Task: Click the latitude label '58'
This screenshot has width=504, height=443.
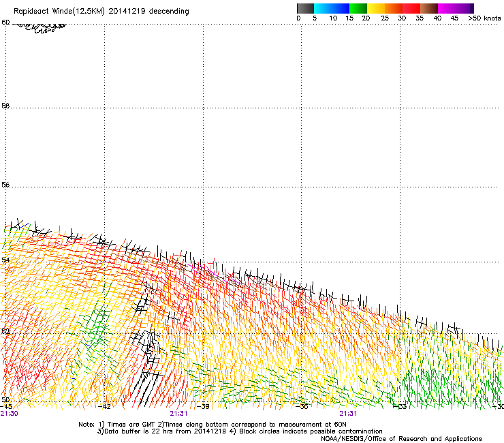Action: (5, 106)
